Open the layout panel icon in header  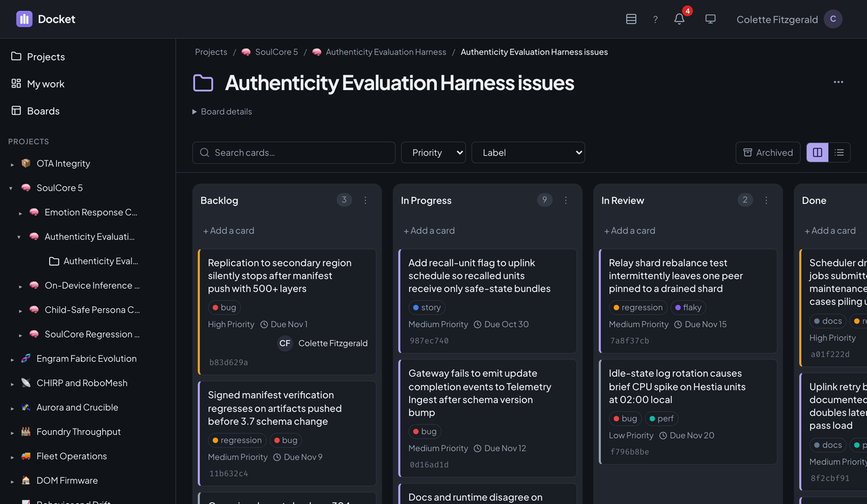tap(631, 19)
